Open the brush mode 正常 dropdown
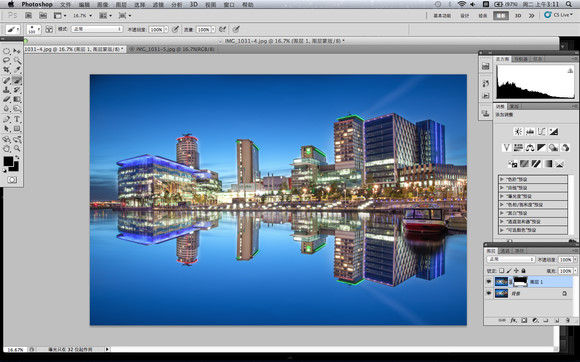The width and height of the screenshot is (580, 362). tap(97, 29)
